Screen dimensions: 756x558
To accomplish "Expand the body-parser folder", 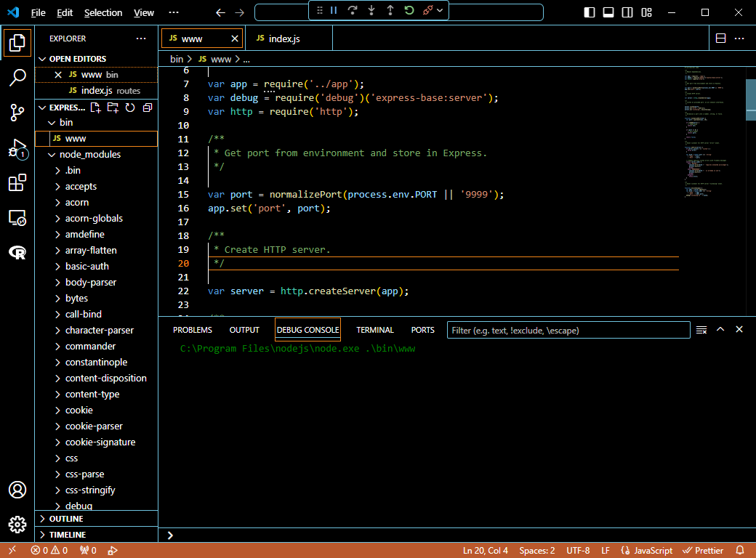I will point(97,283).
